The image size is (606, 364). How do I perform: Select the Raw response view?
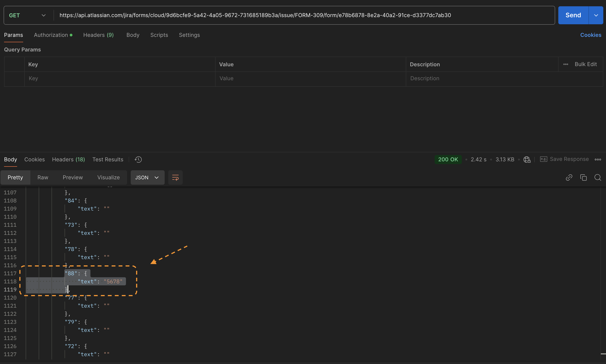[x=43, y=178]
